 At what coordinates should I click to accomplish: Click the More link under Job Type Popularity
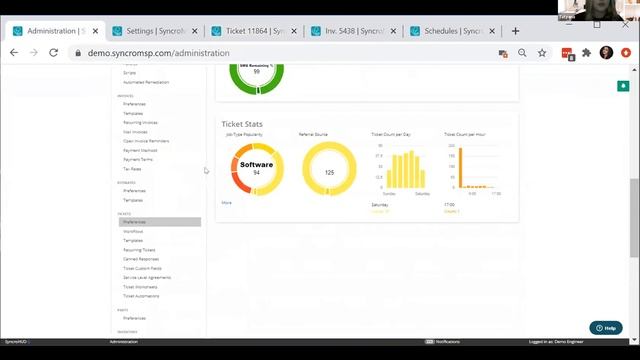[x=227, y=203]
